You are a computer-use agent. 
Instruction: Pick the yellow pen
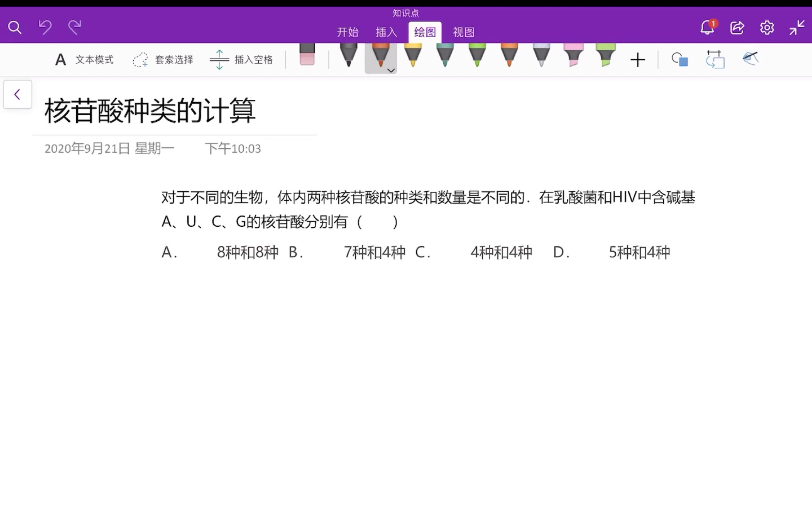tap(413, 55)
